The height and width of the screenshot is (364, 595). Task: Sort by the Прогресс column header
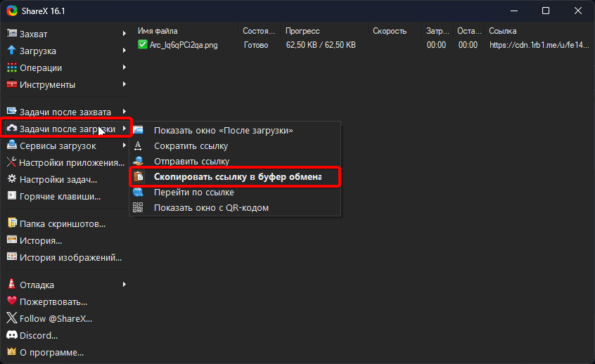(302, 31)
